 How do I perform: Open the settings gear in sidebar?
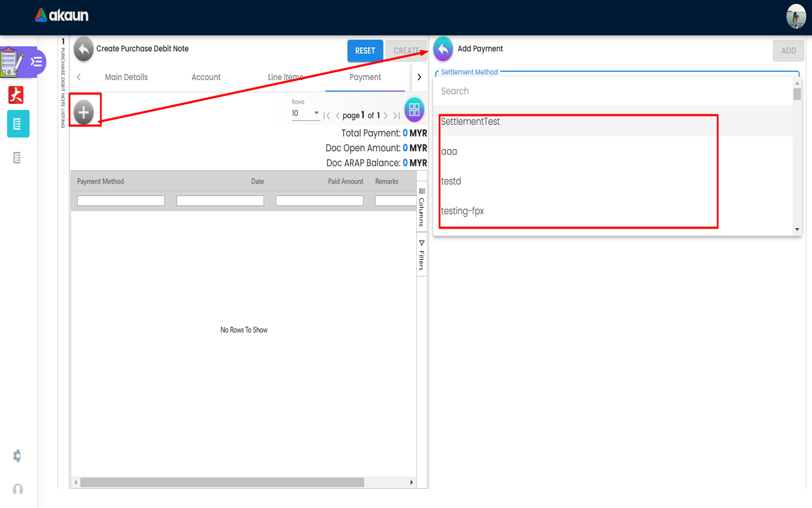click(x=17, y=456)
